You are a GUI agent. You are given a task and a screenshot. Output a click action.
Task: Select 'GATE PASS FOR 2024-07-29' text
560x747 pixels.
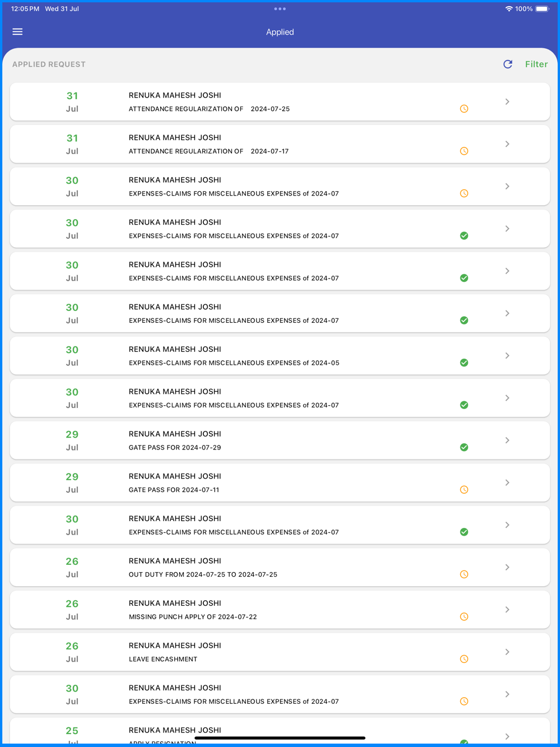[x=175, y=447]
